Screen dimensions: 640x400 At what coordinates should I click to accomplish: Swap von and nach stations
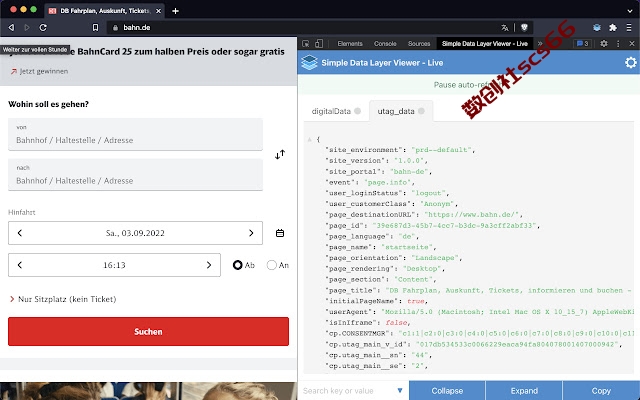click(280, 154)
